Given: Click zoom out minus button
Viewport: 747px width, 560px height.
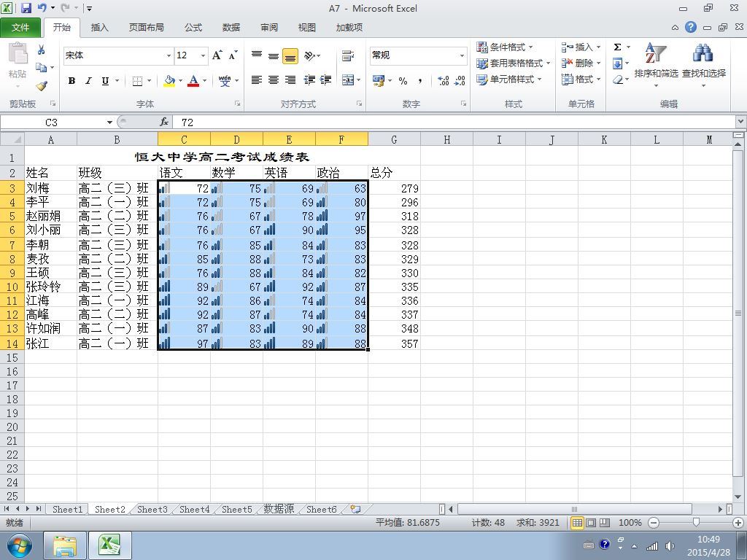Looking at the screenshot, I should point(654,522).
